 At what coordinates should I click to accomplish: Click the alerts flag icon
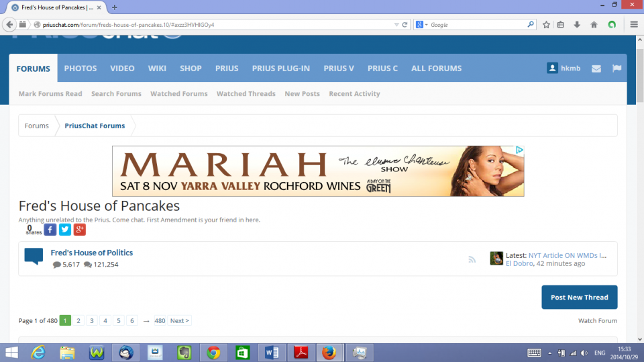tap(616, 69)
